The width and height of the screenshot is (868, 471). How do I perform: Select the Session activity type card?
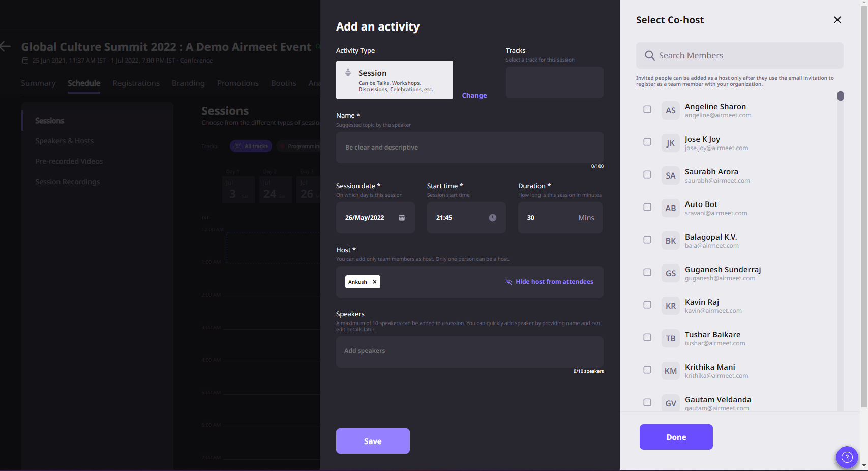point(395,80)
